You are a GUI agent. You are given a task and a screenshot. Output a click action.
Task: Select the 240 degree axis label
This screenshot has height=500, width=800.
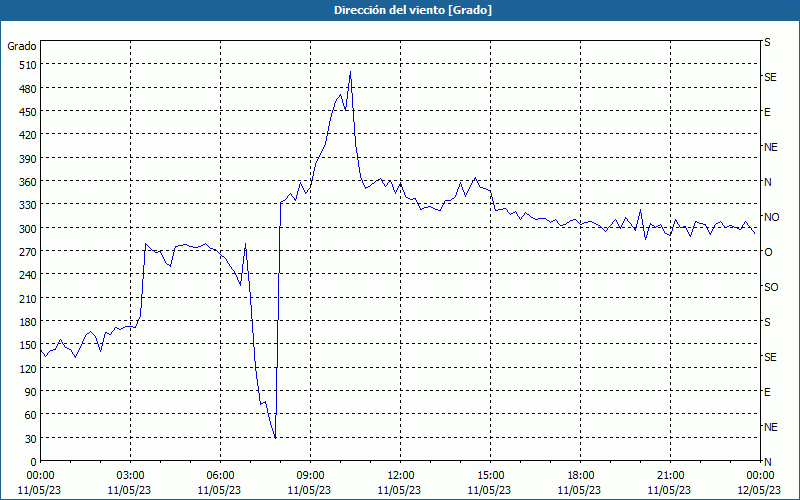(28, 275)
